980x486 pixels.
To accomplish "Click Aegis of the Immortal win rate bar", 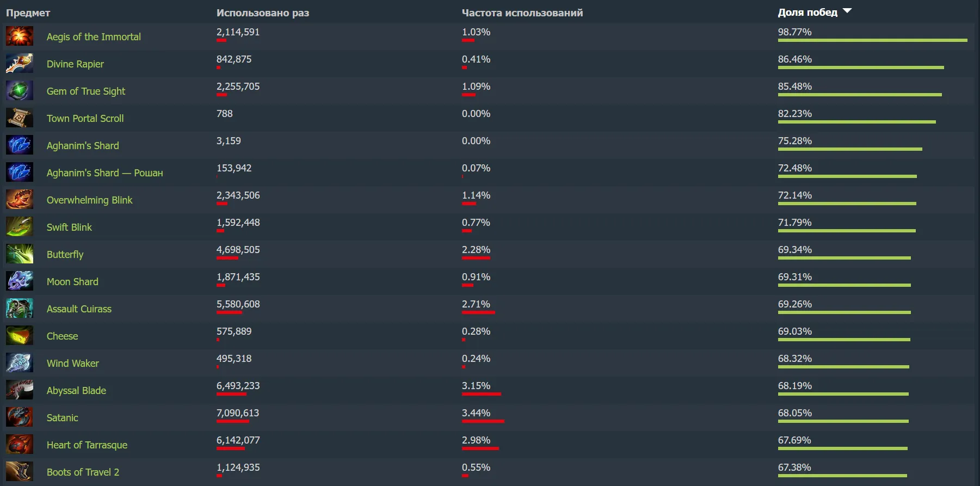I will coord(873,40).
